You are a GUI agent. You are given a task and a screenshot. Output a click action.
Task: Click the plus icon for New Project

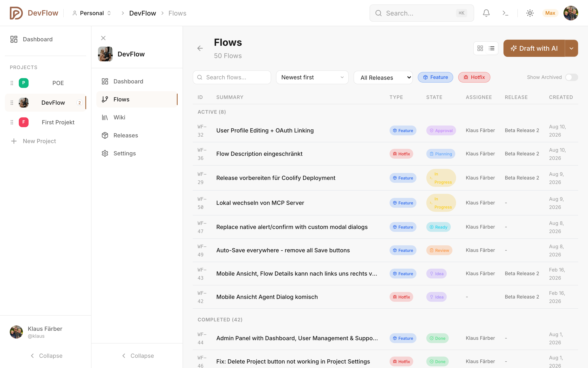tap(14, 141)
